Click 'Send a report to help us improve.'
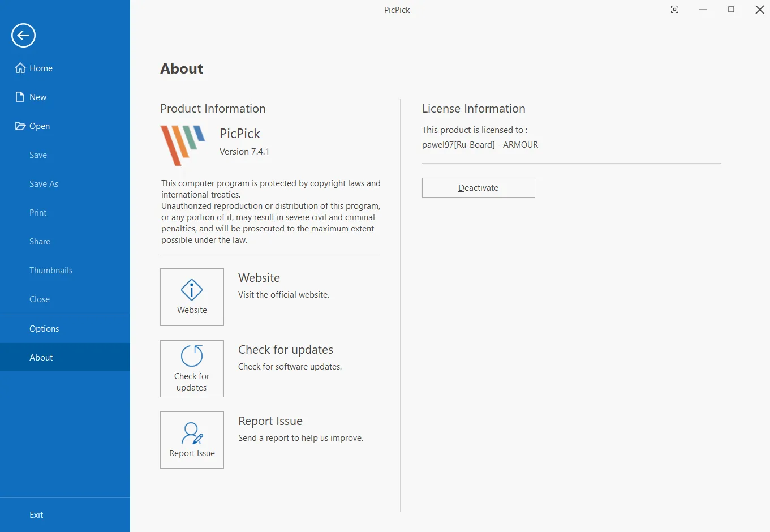 point(300,438)
